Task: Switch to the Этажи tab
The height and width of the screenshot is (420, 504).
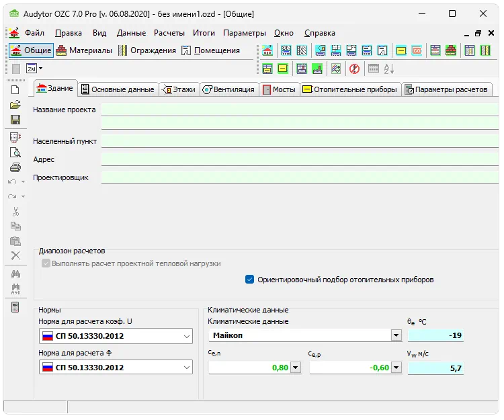Action: [x=179, y=89]
